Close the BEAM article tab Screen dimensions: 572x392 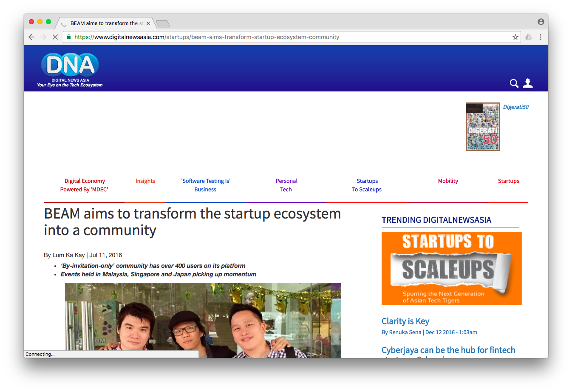pos(148,23)
